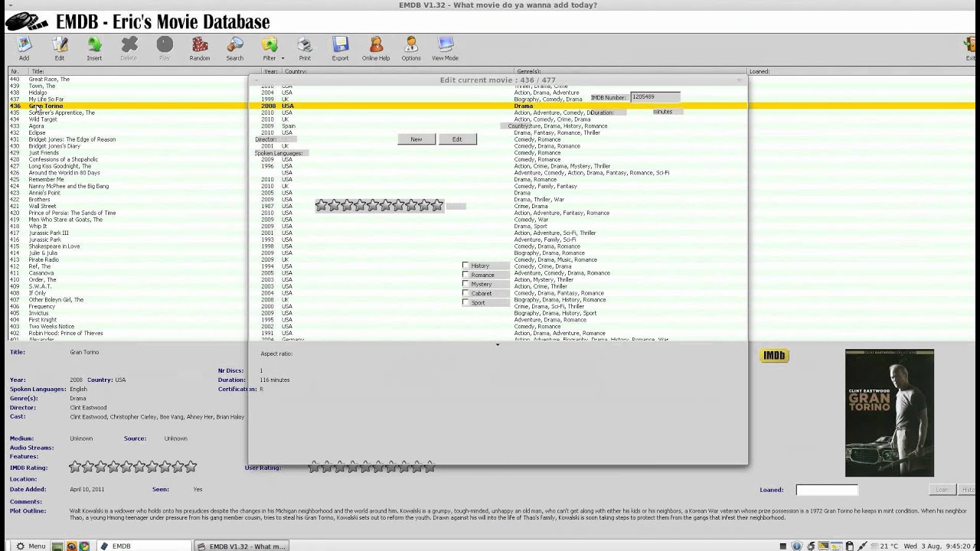Viewport: 980px width, 551px height.
Task: Click the weather 21 °C indicator
Action: pyautogui.click(x=884, y=546)
